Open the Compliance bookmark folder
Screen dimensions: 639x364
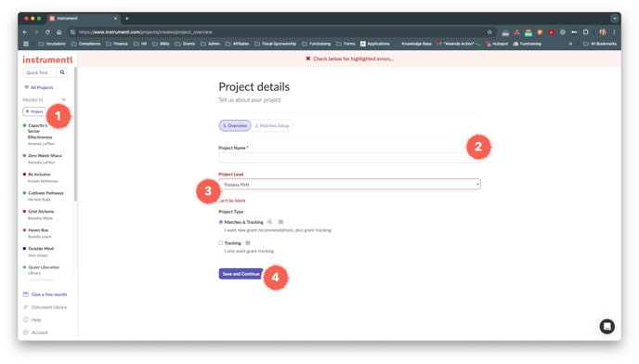coord(85,44)
